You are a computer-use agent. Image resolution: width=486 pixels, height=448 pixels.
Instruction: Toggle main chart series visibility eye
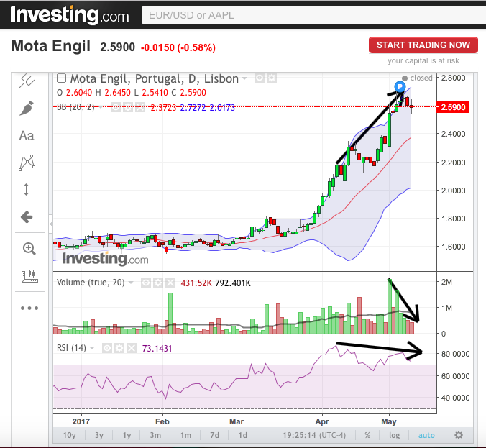(x=260, y=78)
